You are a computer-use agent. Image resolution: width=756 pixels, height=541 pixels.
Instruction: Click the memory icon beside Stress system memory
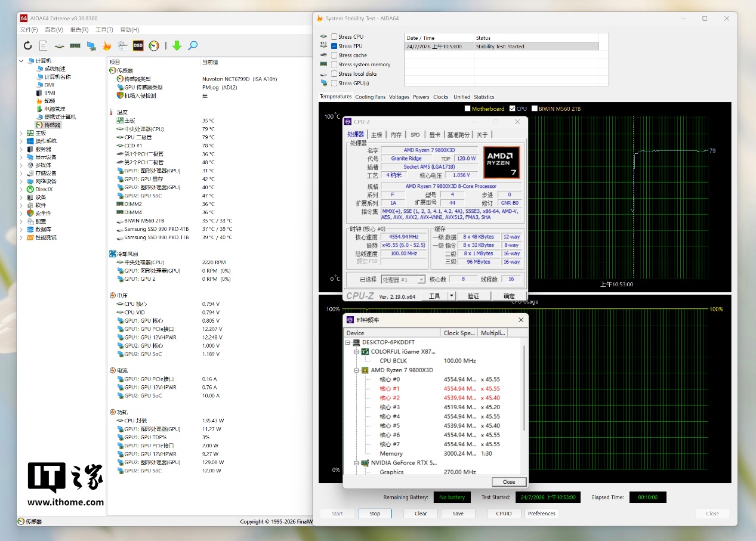pos(324,64)
